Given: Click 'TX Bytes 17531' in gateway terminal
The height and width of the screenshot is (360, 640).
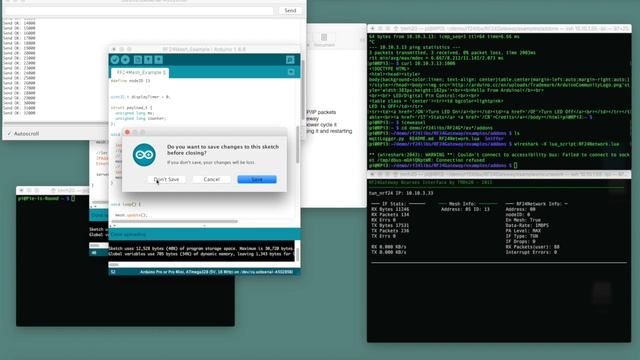Looking at the screenshot, I should [390, 225].
